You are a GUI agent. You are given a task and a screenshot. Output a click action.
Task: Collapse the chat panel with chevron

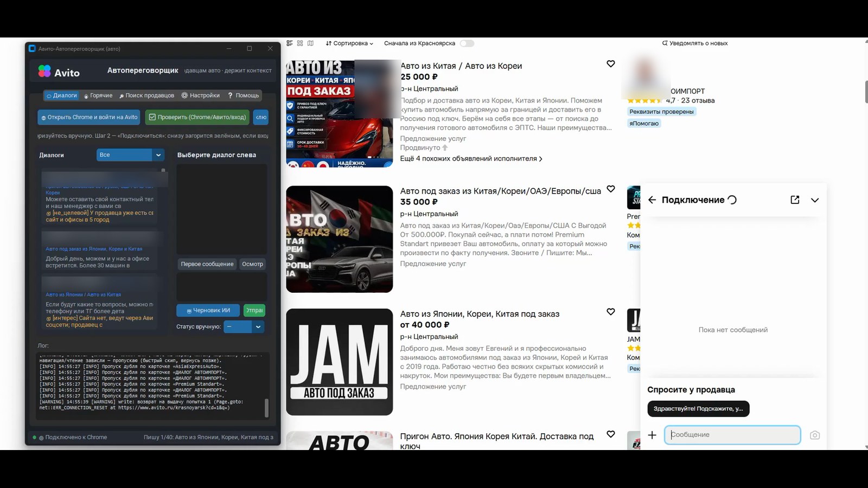coord(815,200)
